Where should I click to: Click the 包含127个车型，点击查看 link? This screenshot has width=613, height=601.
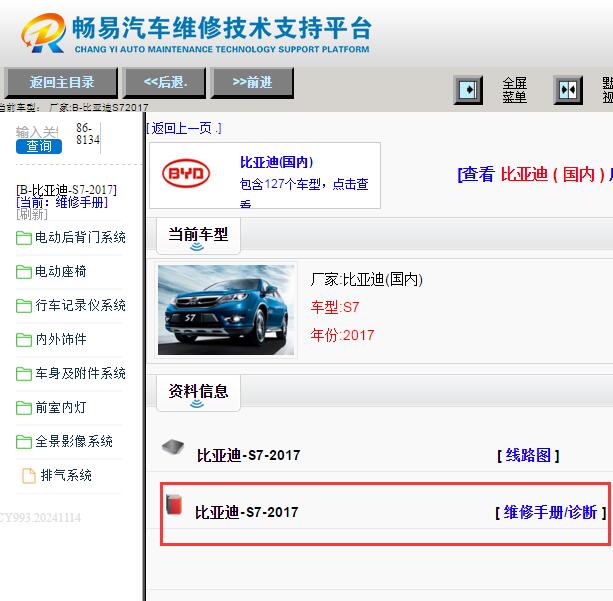click(304, 191)
